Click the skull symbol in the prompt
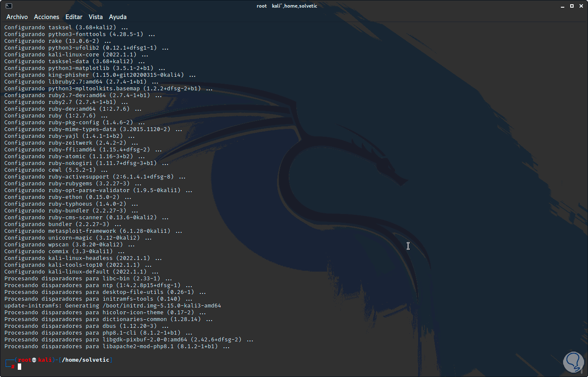 34,360
